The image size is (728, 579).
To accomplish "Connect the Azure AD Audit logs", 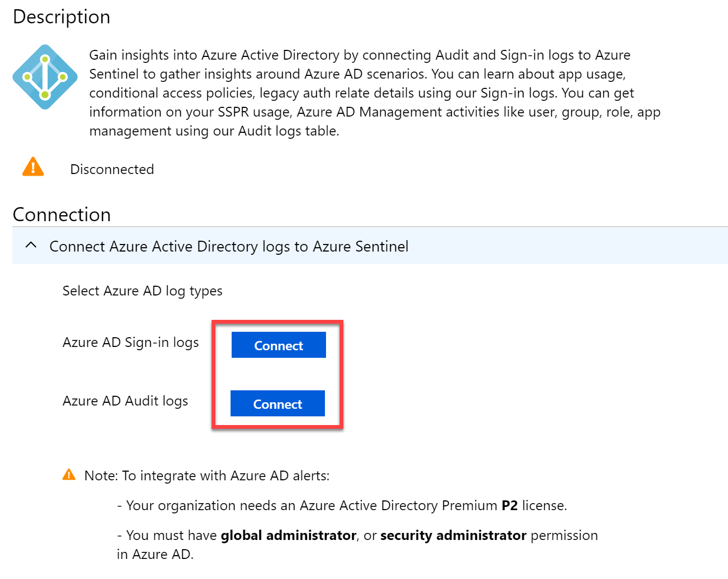I will pos(278,403).
